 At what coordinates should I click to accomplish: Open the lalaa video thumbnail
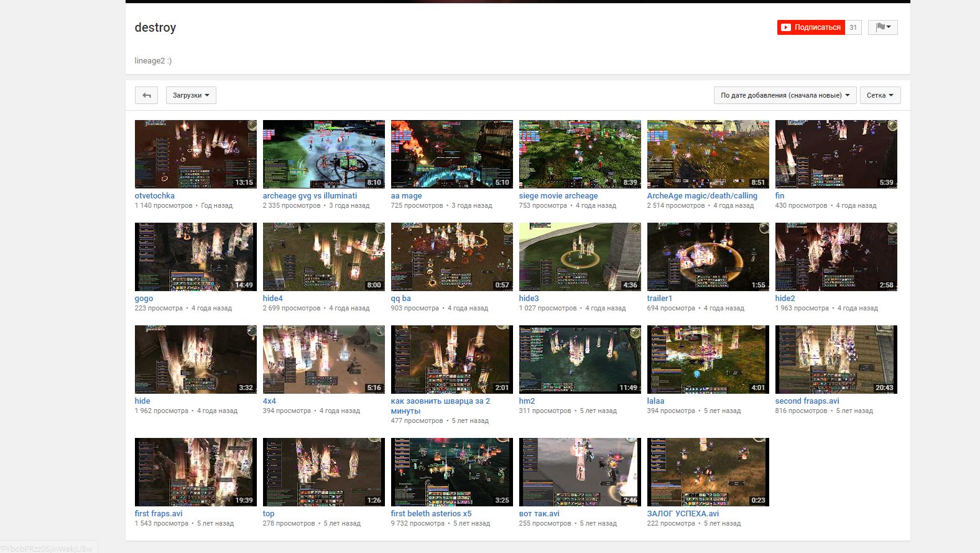[708, 360]
